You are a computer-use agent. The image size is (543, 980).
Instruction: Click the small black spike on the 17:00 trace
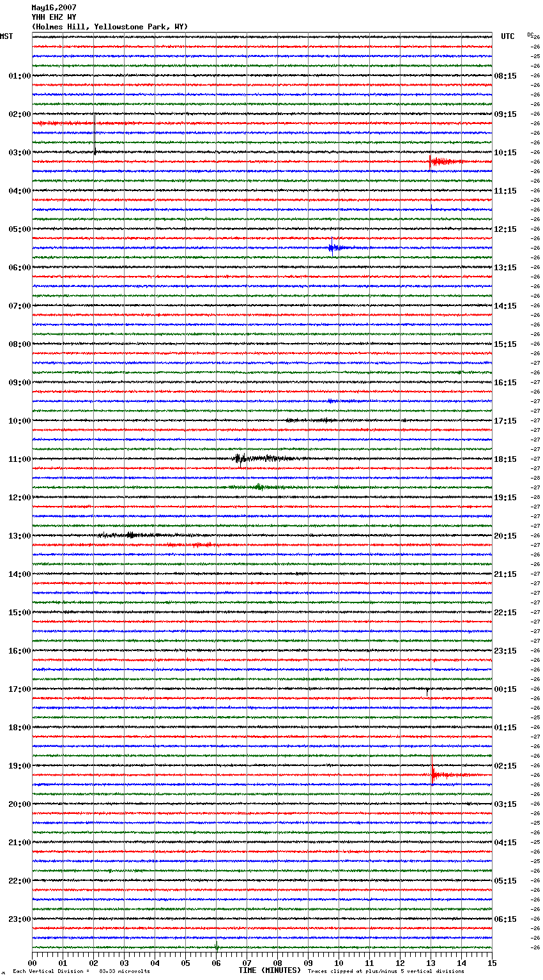(x=427, y=691)
